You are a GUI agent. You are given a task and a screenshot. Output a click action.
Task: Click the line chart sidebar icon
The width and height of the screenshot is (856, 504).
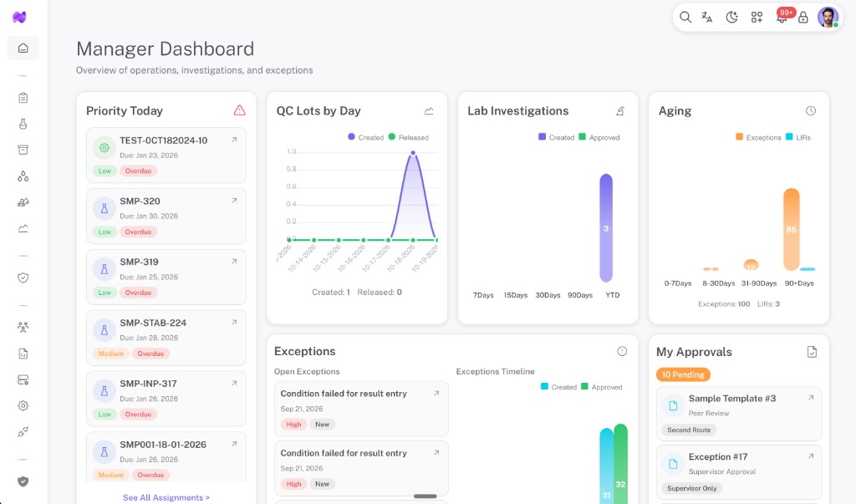coord(23,228)
